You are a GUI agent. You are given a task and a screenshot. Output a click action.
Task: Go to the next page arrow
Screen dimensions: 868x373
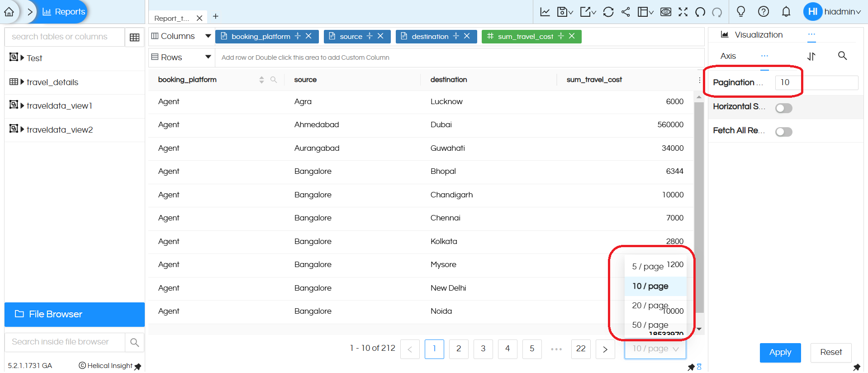[605, 349]
